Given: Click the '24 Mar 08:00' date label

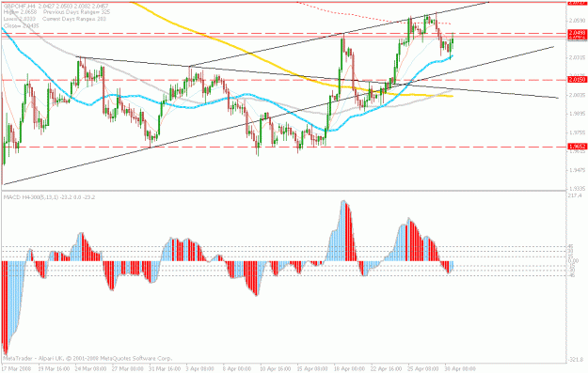Looking at the screenshot, I should (90, 369).
